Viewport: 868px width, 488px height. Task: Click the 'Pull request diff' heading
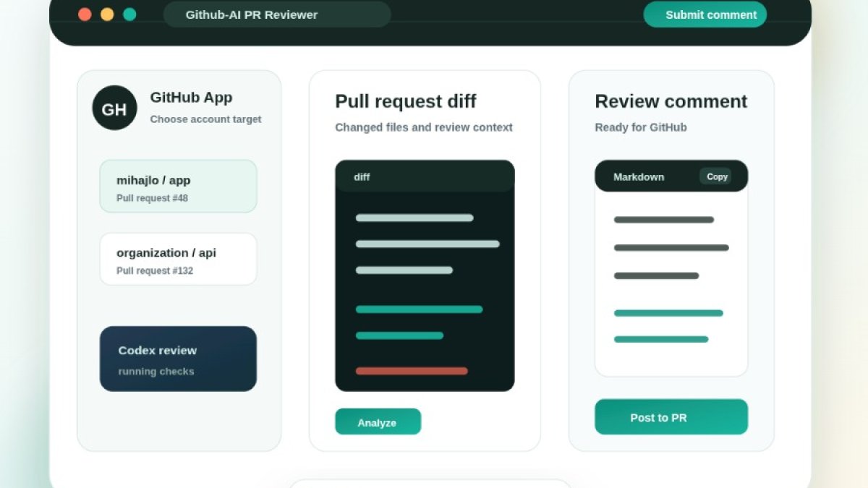406,101
